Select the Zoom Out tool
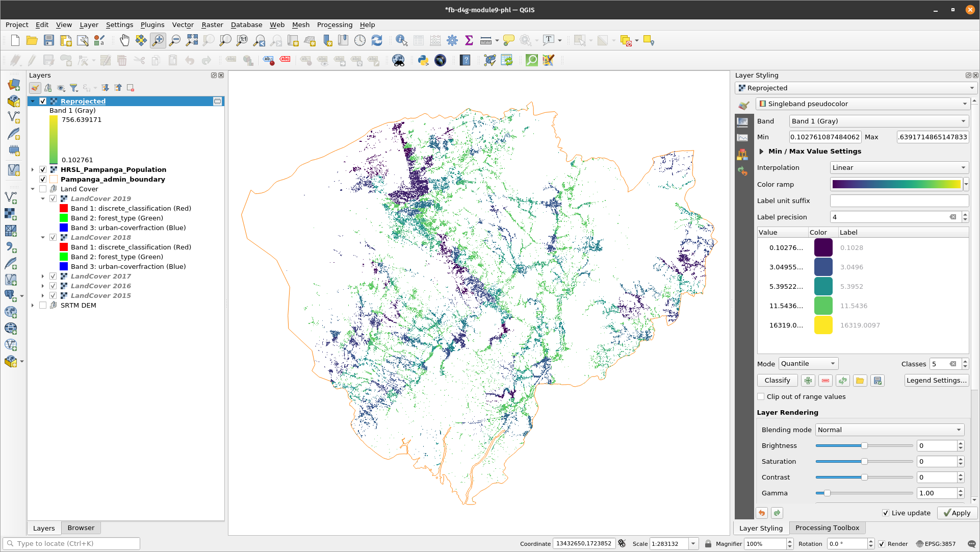The image size is (980, 552). click(x=175, y=41)
